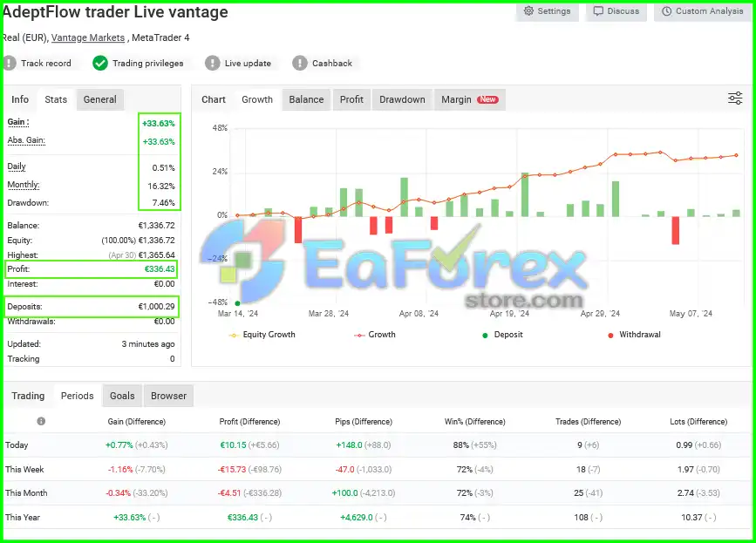Click the Track record warning icon
Image resolution: width=756 pixels, height=543 pixels.
point(10,63)
